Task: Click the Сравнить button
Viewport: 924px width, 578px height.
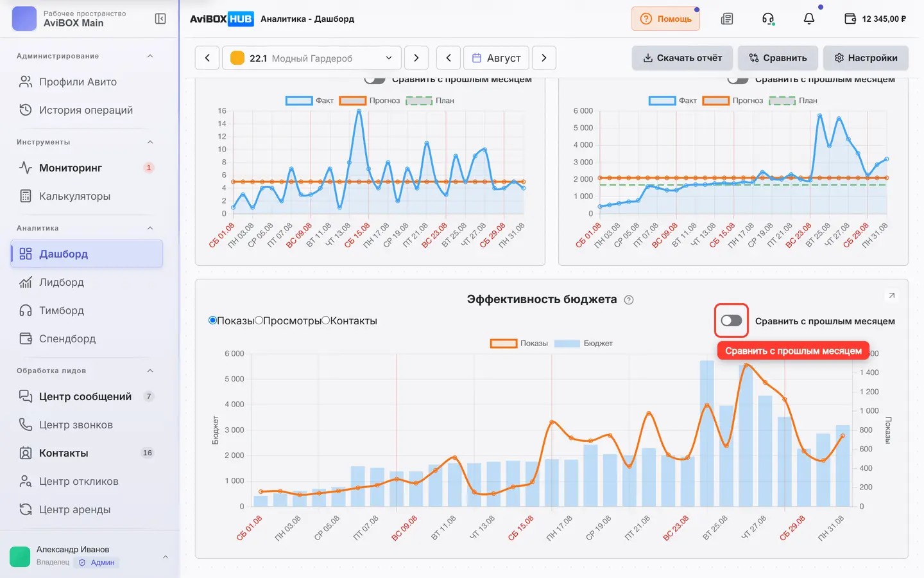Action: [x=778, y=58]
